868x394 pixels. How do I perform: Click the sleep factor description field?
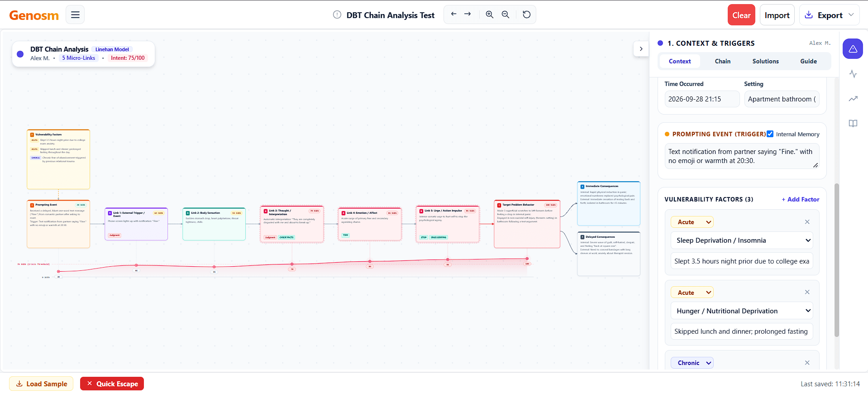(742, 261)
